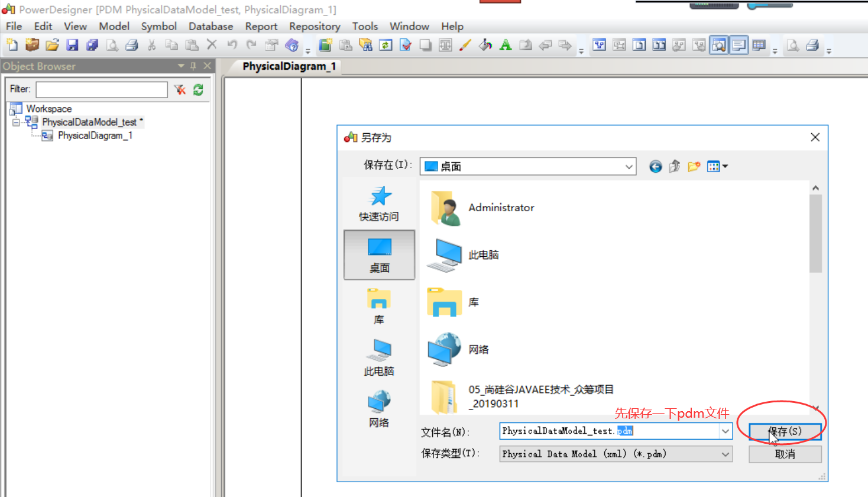Select the Administrator folder in file list
This screenshot has width=868, height=497.
coord(482,208)
